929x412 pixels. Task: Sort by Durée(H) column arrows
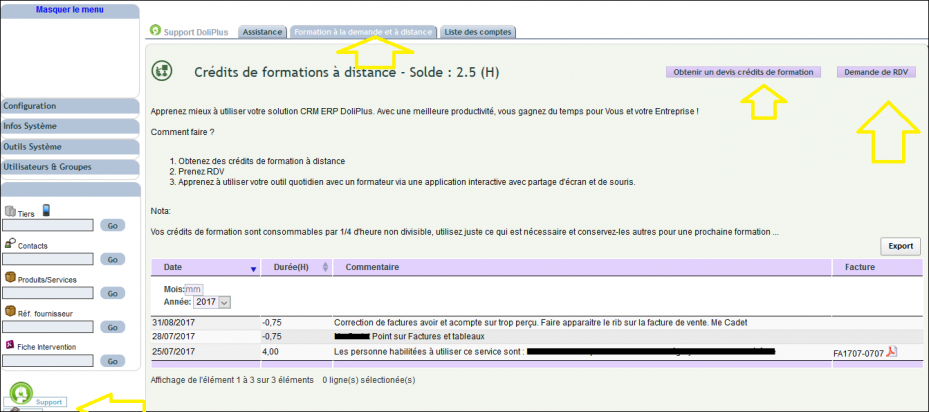click(325, 267)
